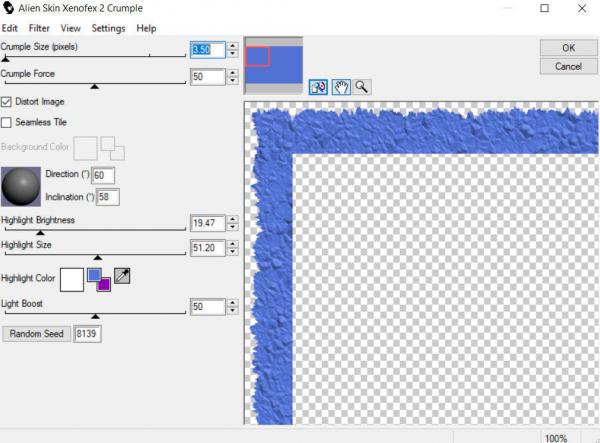Click the show original preview toggle icon

(320, 87)
